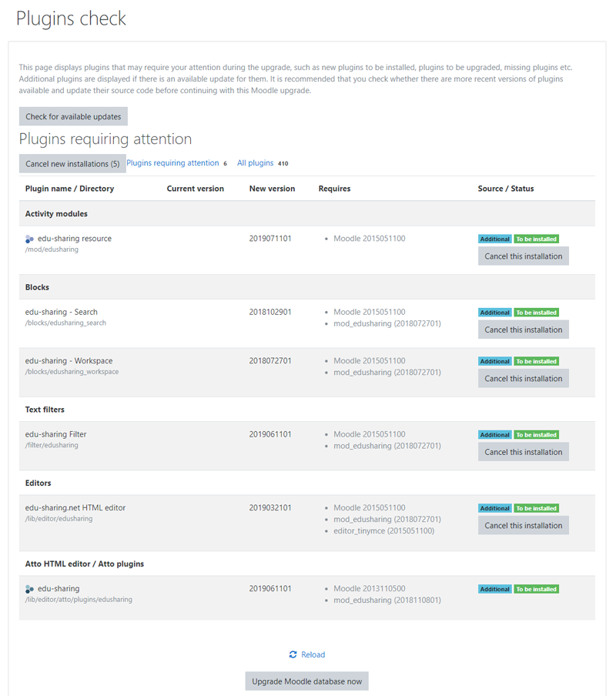
Task: Cancel the edu-sharing Search block installation
Action: point(523,330)
